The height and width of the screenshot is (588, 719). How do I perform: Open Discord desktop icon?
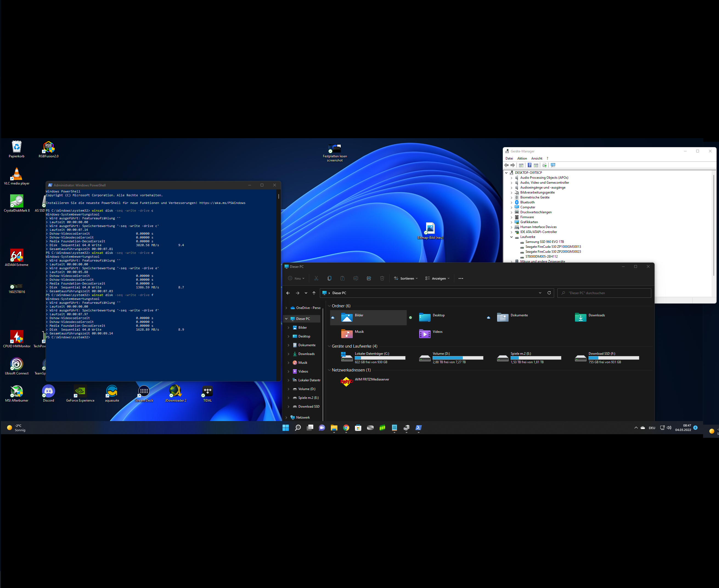[49, 391]
